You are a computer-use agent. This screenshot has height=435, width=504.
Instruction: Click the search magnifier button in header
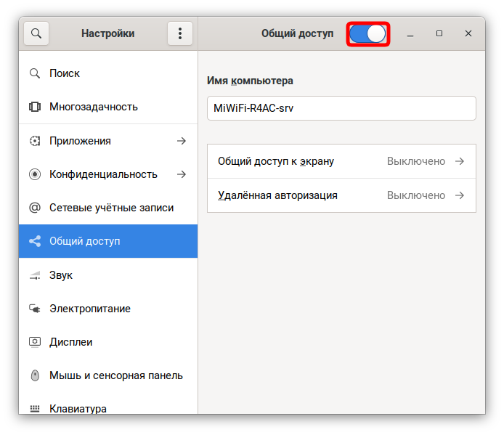point(36,33)
